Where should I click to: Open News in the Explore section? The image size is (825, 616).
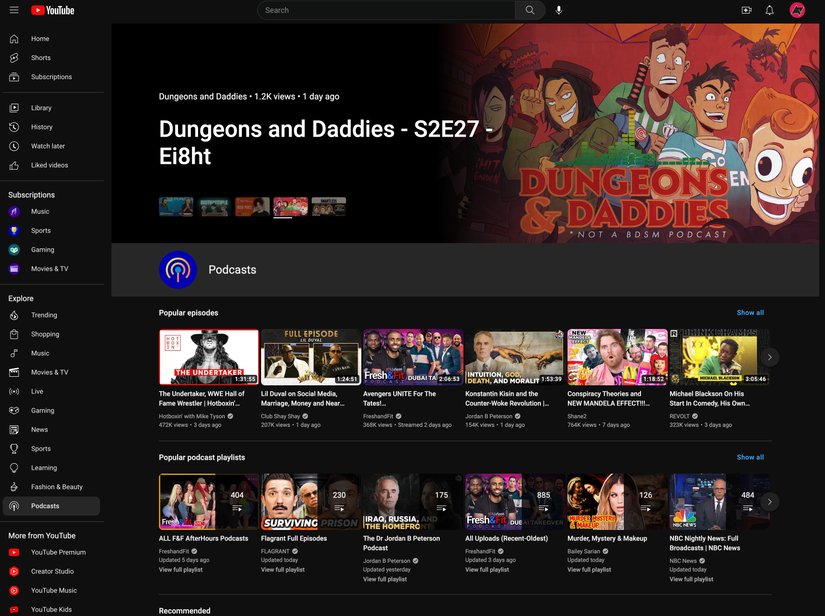click(51, 429)
